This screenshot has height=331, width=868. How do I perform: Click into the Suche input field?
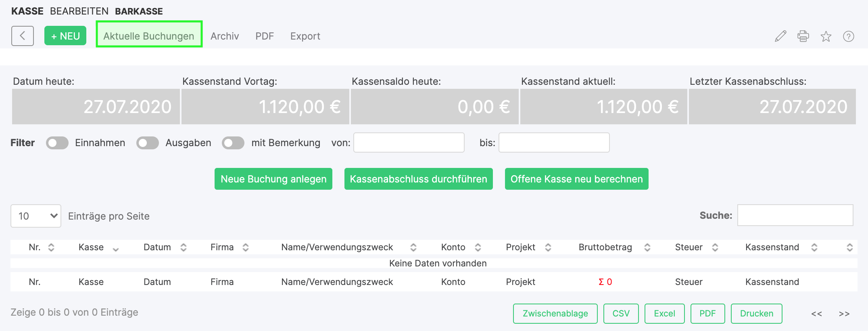[x=795, y=215]
